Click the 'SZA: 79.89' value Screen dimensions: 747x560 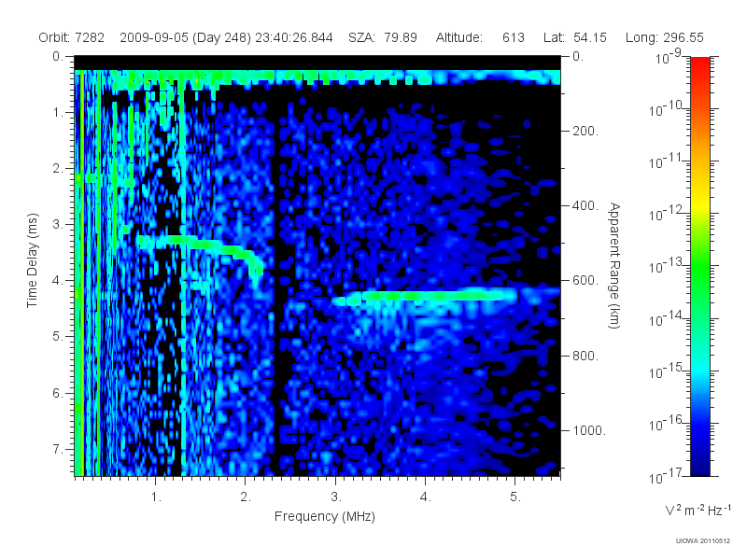[383, 37]
